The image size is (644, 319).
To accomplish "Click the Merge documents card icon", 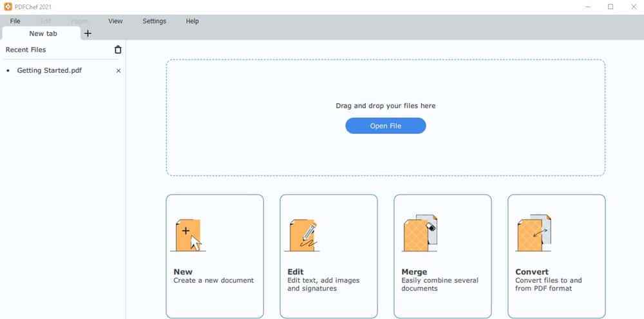I will coord(419,233).
